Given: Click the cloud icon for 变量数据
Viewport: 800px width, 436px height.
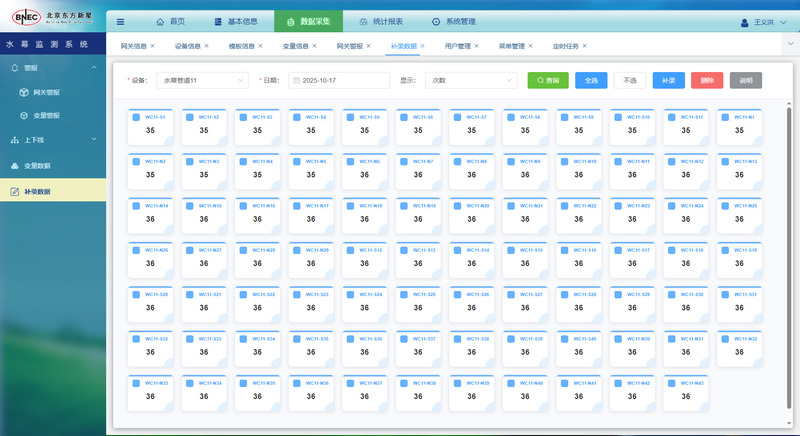Looking at the screenshot, I should (x=15, y=166).
